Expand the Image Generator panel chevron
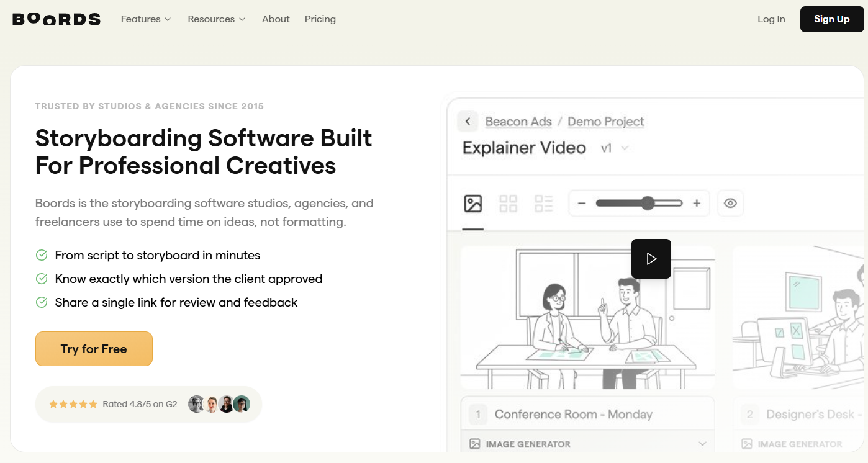 click(x=702, y=444)
